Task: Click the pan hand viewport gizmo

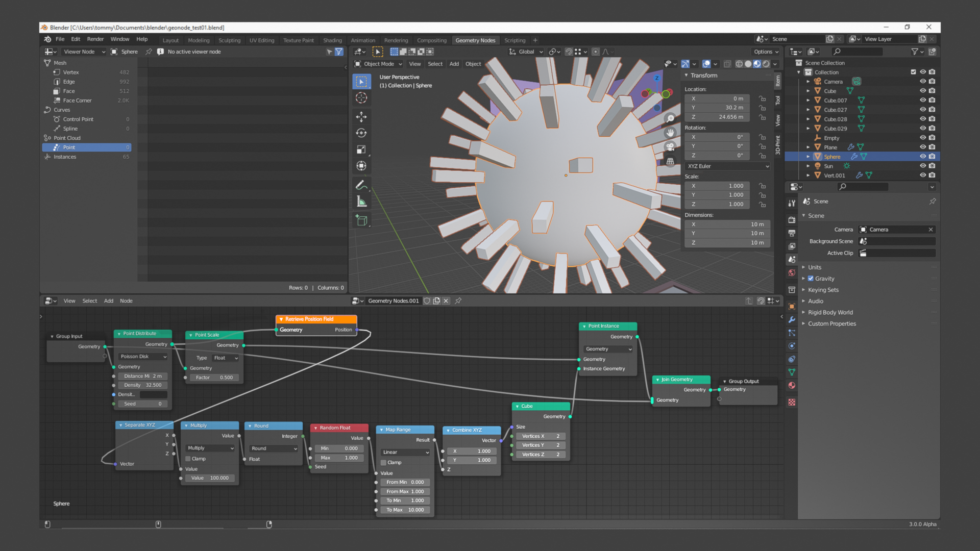Action: (670, 133)
